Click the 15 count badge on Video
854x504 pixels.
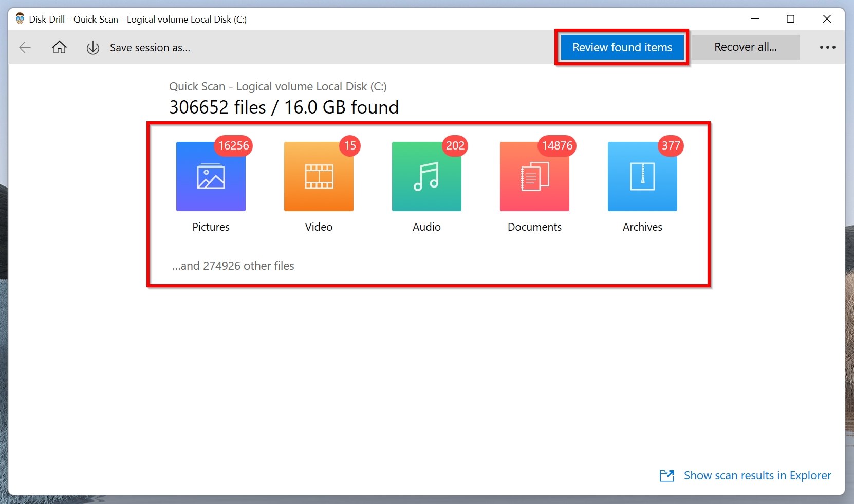coord(350,146)
